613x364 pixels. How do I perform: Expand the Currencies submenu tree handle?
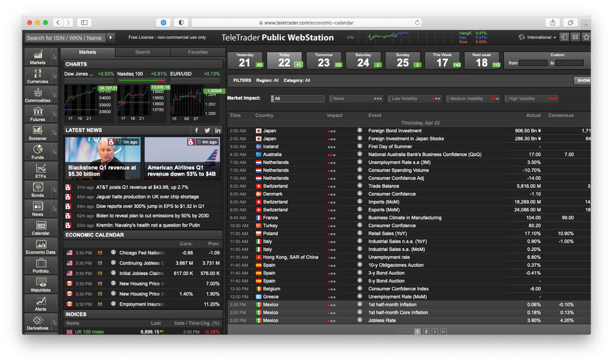tap(55, 76)
